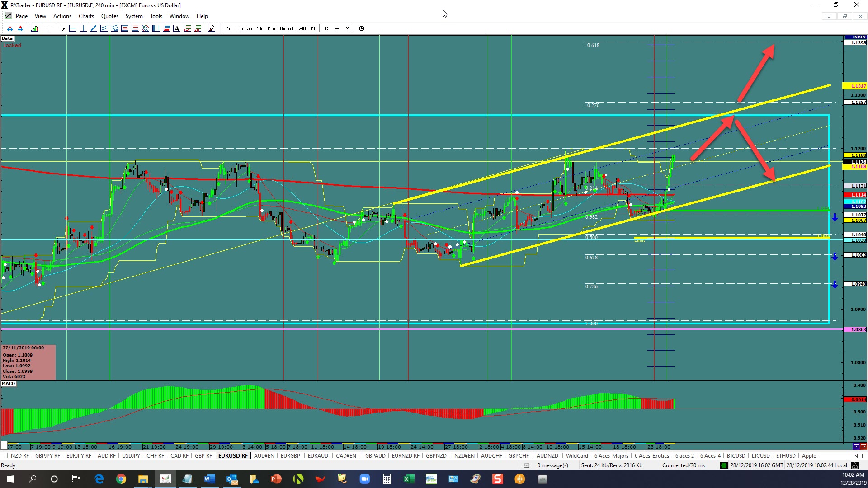Open the chart indicators icon
The image size is (868, 488).
pyautogui.click(x=34, y=28)
